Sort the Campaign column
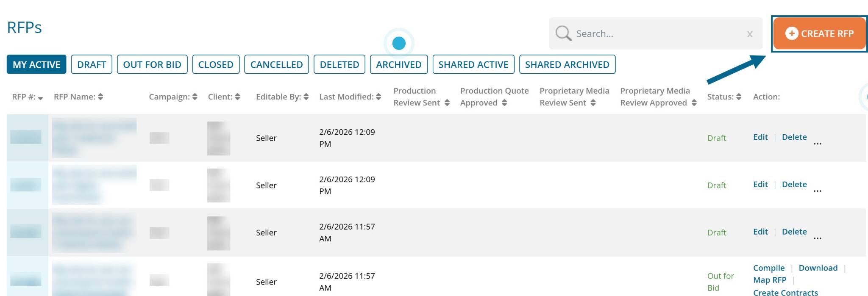The width and height of the screenshot is (868, 296). 195,97
